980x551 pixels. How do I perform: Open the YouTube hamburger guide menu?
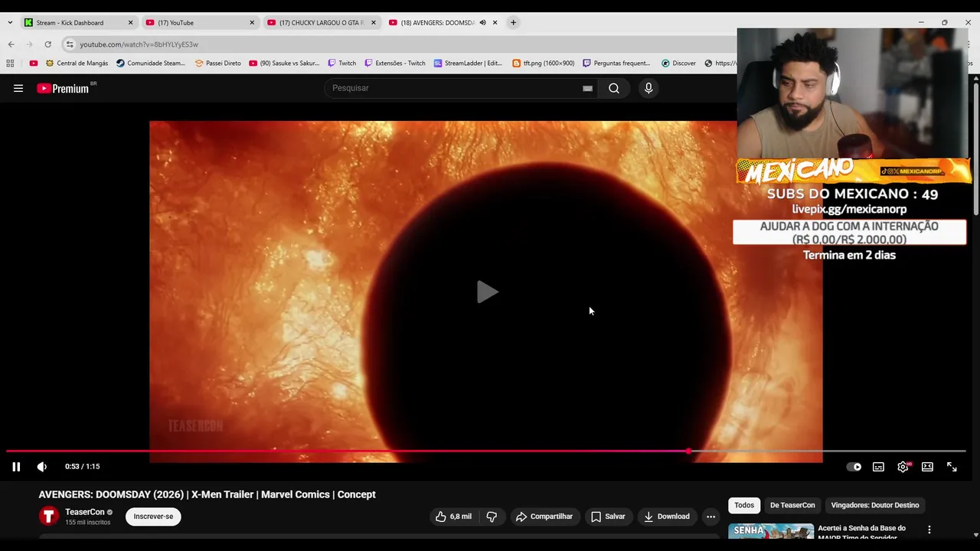click(x=18, y=88)
